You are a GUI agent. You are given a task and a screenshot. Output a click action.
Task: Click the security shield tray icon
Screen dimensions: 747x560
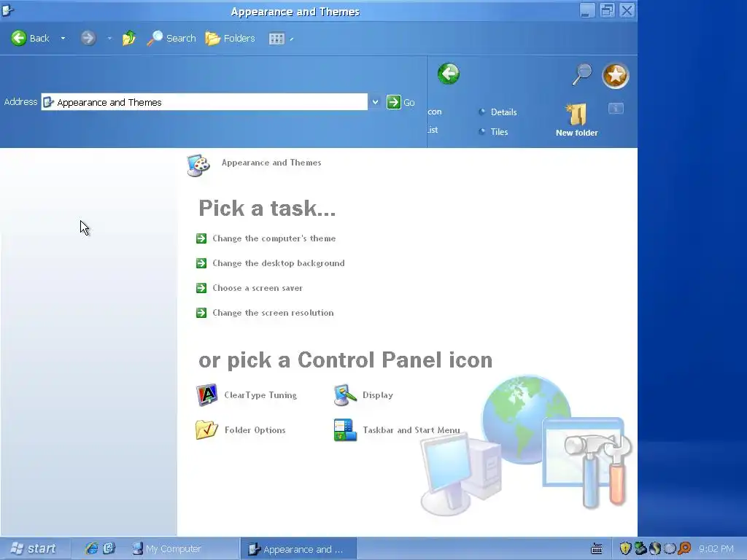coord(625,548)
